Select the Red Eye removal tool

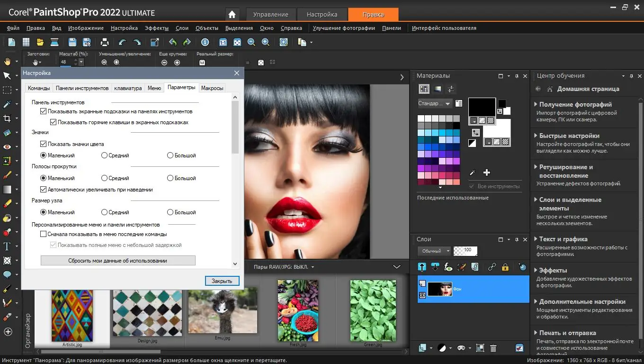point(8,145)
